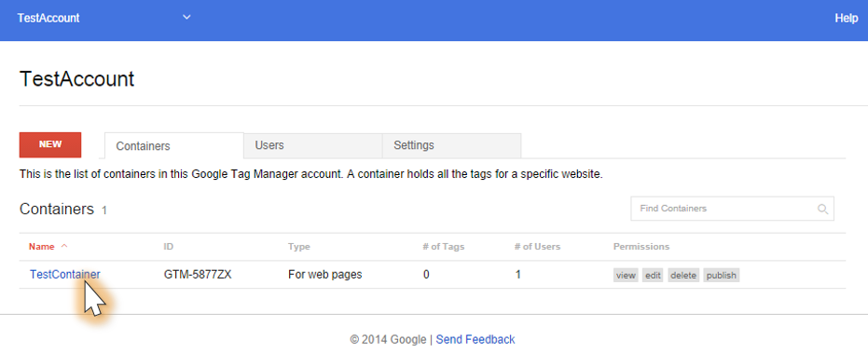Click the Name sort arrow icon
This screenshot has width=868, height=353.
[x=63, y=246]
